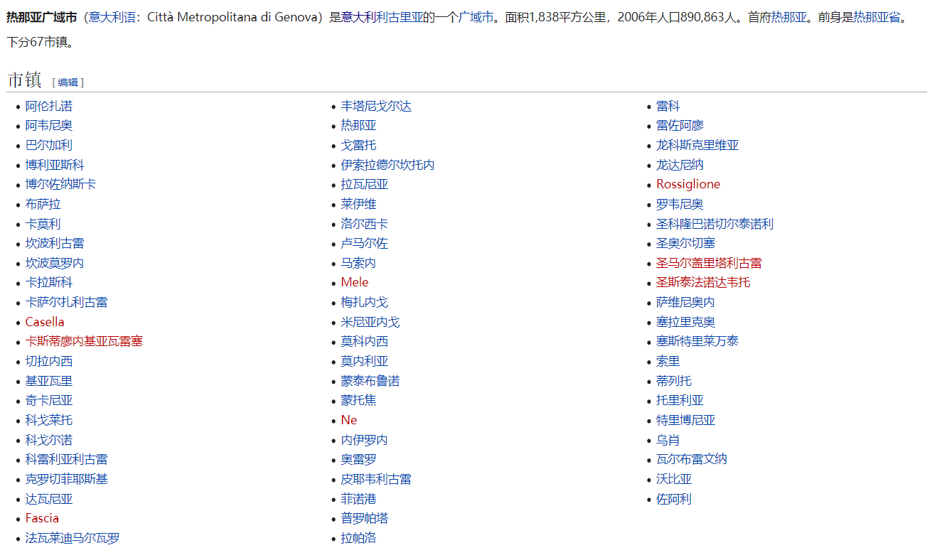Screen dimensions: 927x560
Task: Click the 拉瓦尼亚 link
Action: point(365,185)
